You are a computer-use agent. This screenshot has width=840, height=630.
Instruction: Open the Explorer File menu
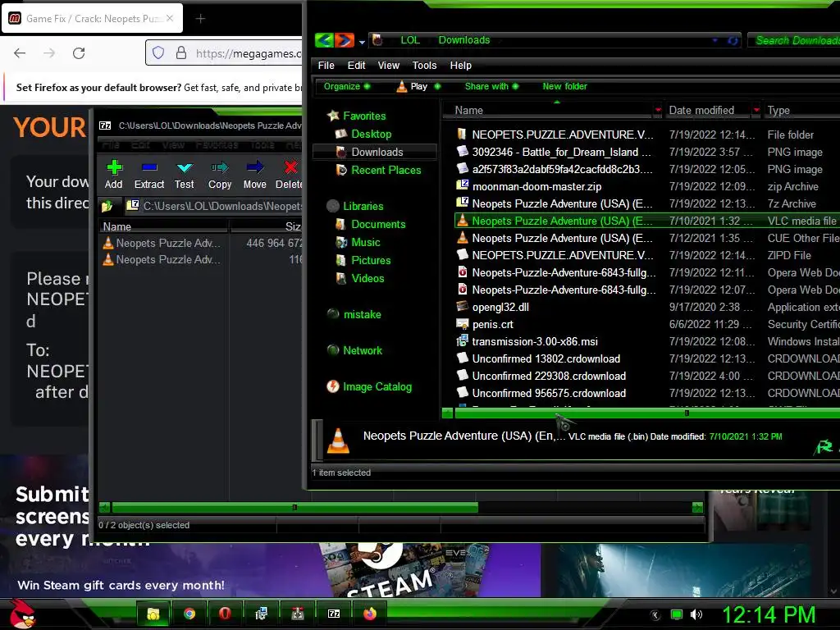pos(326,66)
